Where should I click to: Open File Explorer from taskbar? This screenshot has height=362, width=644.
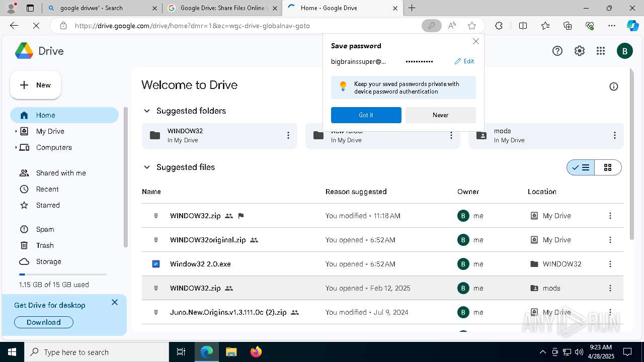click(x=231, y=352)
